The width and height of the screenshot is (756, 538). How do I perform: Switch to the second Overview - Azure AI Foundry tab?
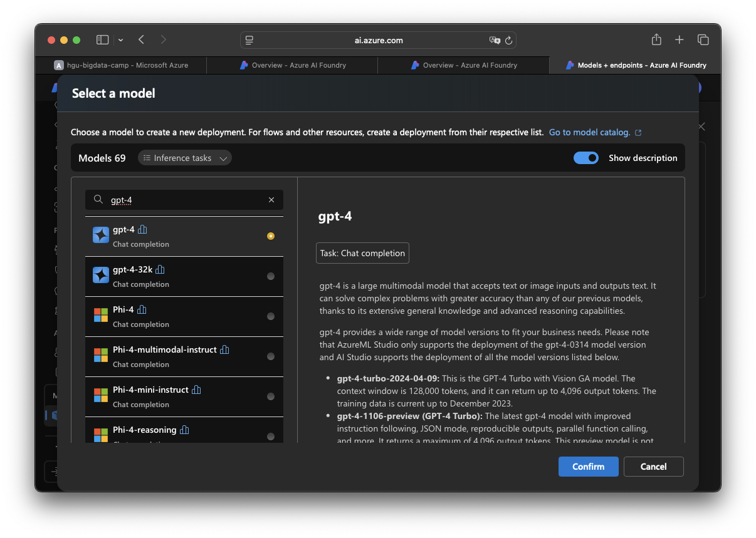(463, 65)
